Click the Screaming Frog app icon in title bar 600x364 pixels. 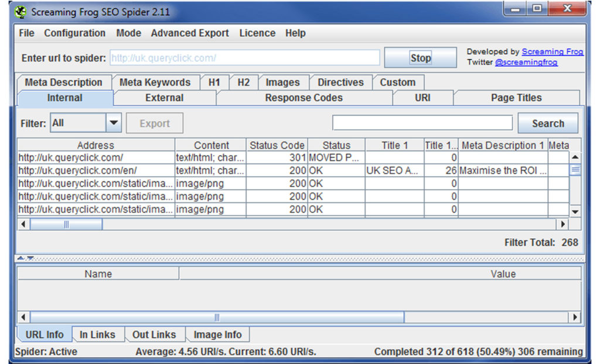pyautogui.click(x=21, y=12)
